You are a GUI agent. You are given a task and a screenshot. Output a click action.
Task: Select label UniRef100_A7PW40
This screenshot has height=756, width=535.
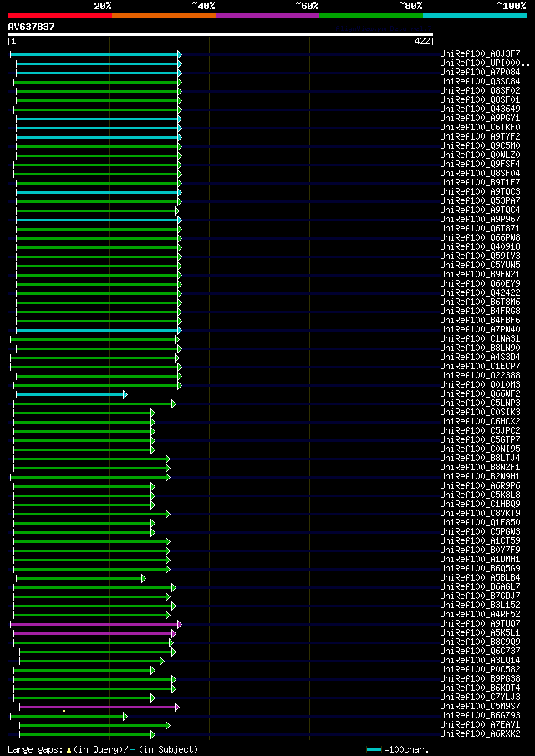(x=480, y=330)
